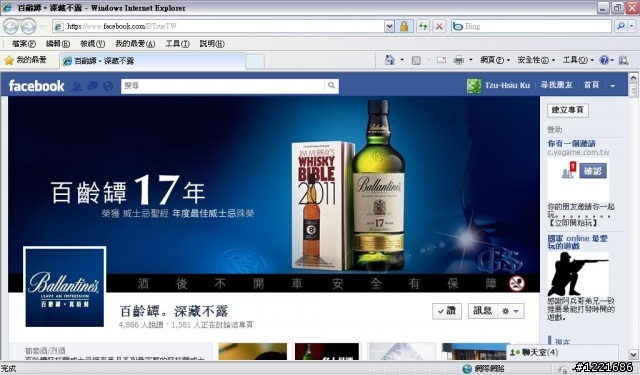Click the Read Mail envelope icon
The image size is (640, 375).
pyautogui.click(x=441, y=60)
